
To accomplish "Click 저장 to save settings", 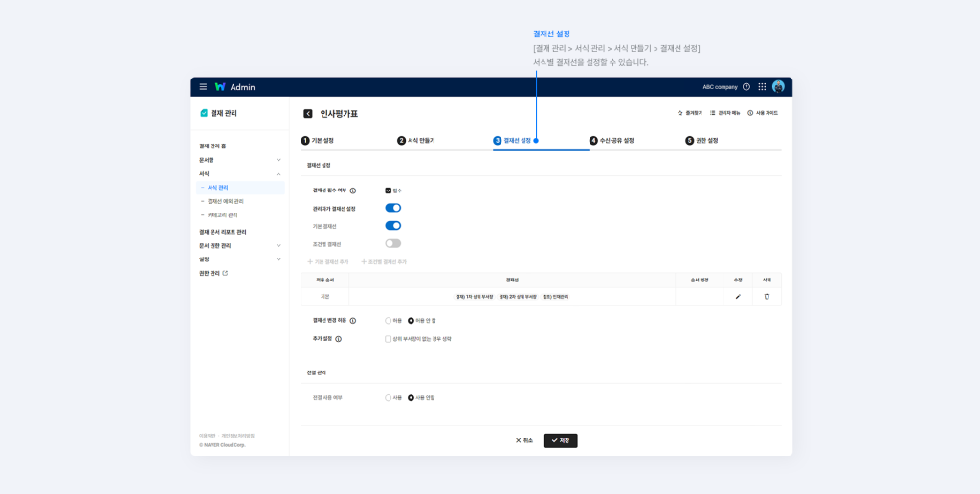I will tap(561, 440).
